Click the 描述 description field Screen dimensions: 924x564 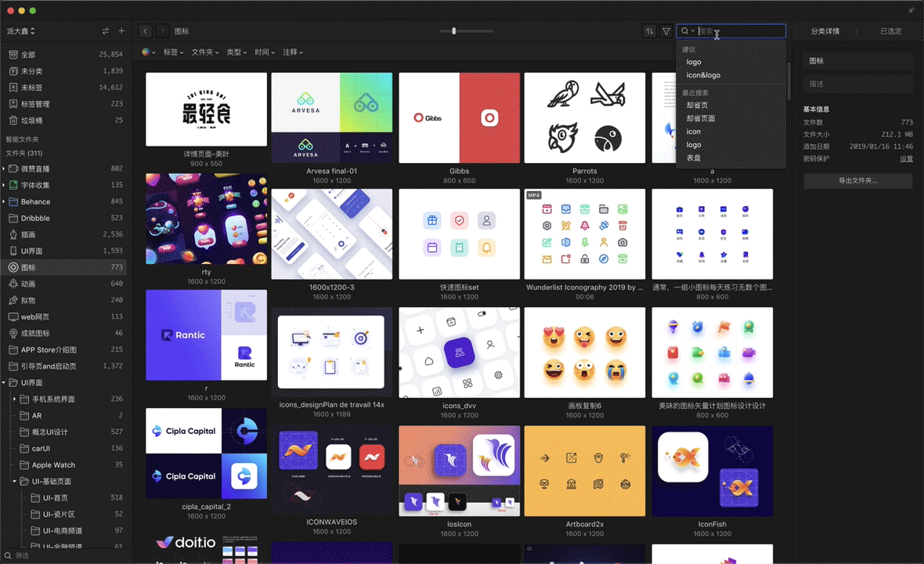[x=857, y=84]
